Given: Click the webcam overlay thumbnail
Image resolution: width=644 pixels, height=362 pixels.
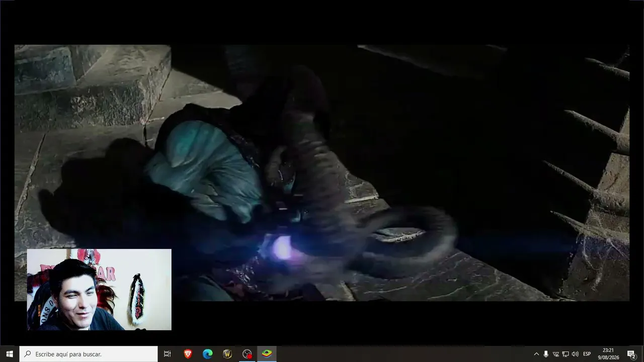Looking at the screenshot, I should 99,290.
